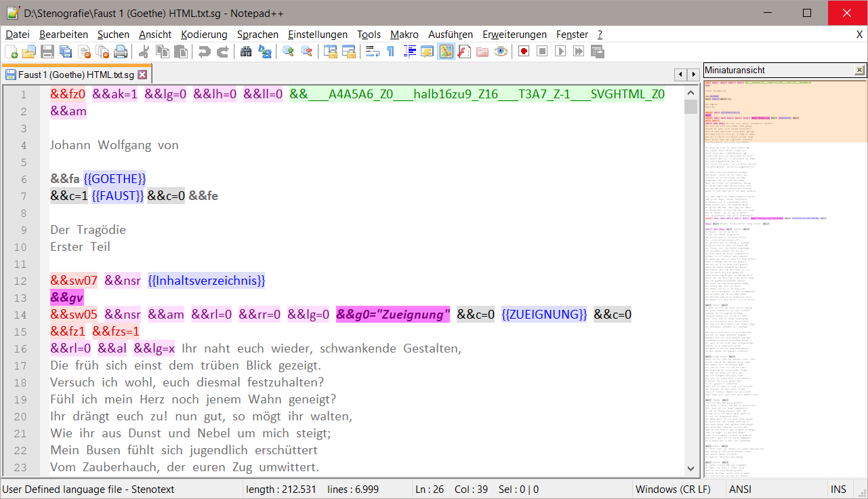Open the Sprachen dropdown menu
868x499 pixels.
(x=257, y=35)
